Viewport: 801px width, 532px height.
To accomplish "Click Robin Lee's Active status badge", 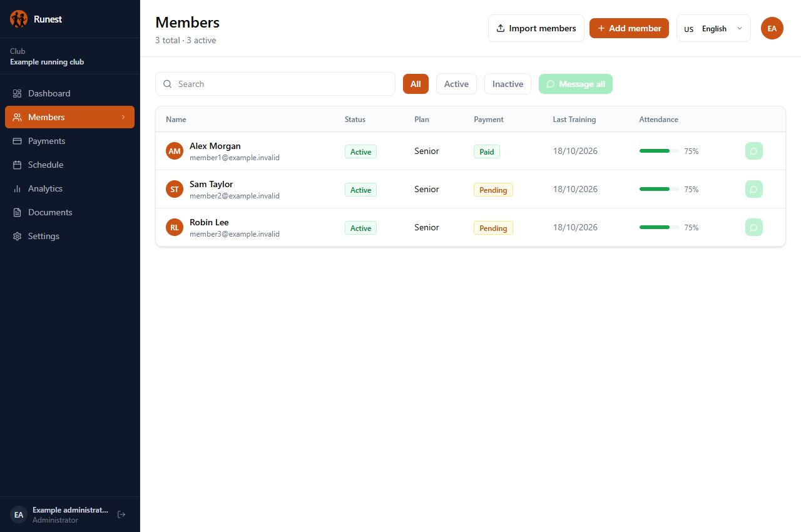I will tap(360, 228).
